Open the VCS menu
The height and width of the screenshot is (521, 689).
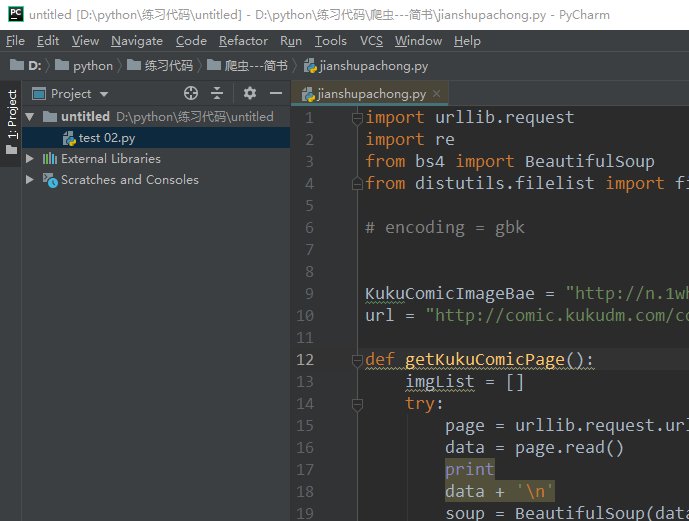[x=371, y=41]
